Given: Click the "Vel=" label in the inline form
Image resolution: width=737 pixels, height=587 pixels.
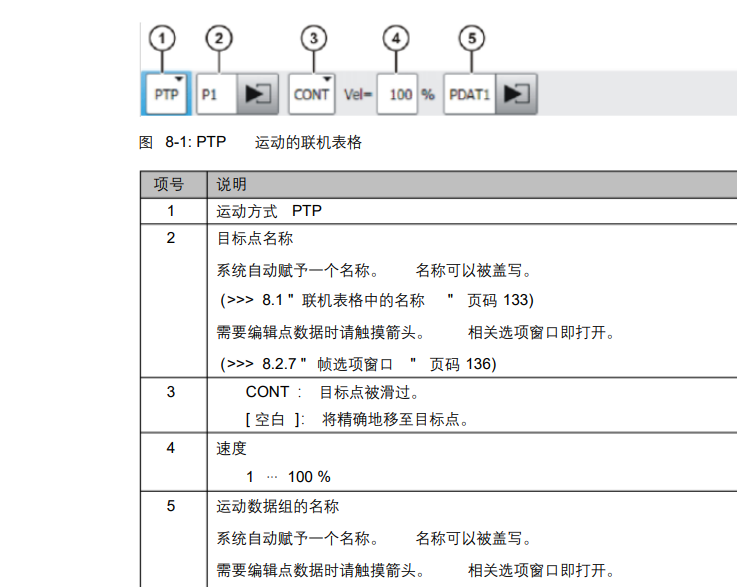Looking at the screenshot, I should click(x=358, y=94).
